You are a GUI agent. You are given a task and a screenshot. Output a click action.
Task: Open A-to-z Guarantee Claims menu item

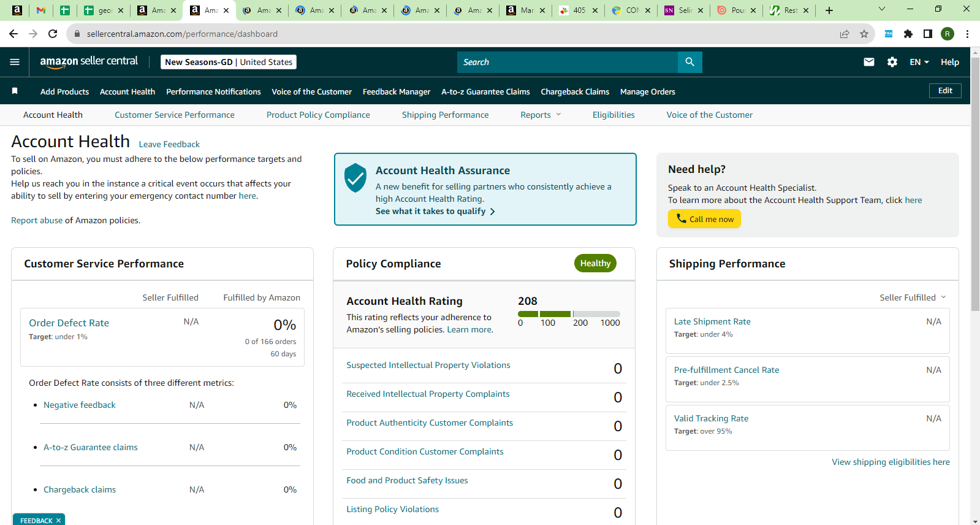point(485,91)
